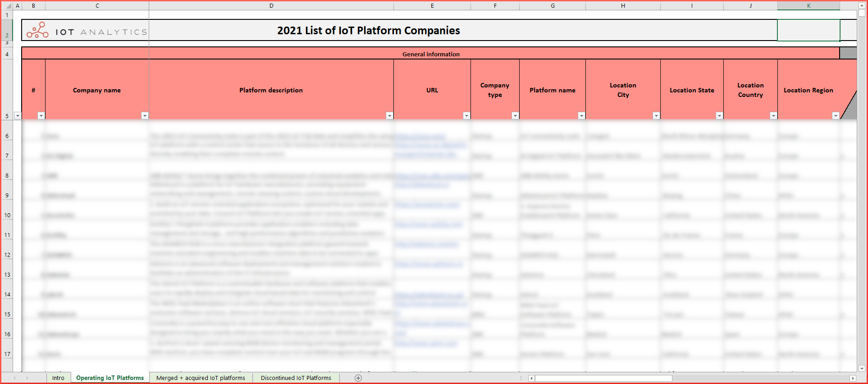
Task: Select row 10 header
Action: click(7, 210)
